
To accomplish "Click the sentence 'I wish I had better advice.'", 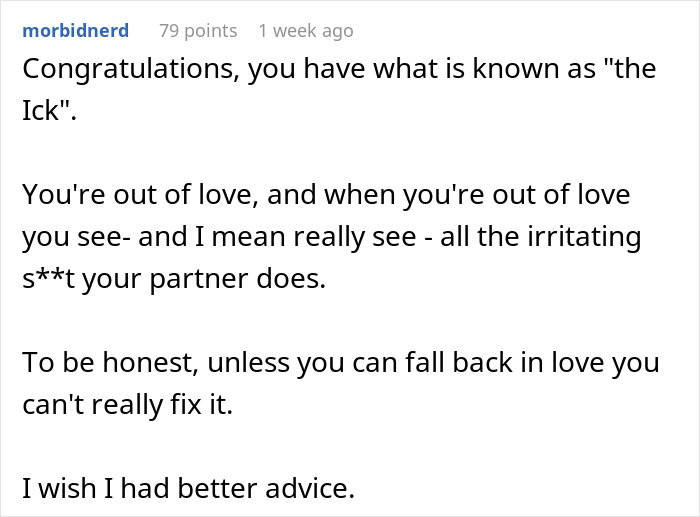I will pyautogui.click(x=189, y=489).
